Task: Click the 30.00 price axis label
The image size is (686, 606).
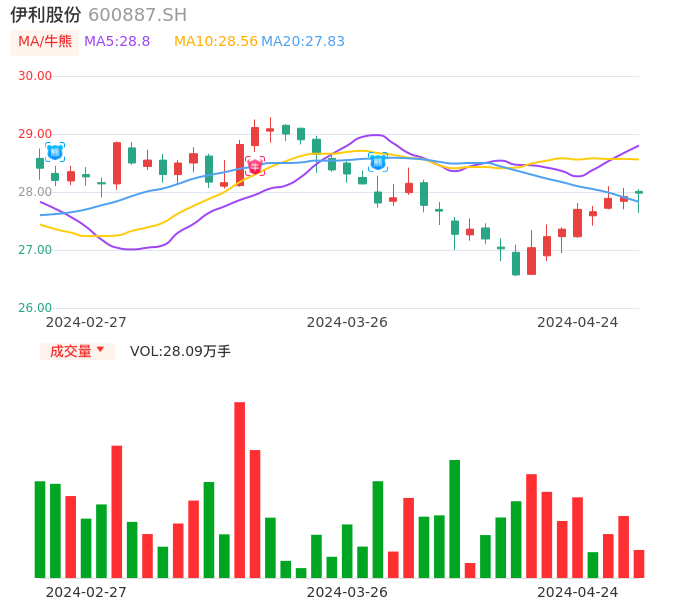Action: pyautogui.click(x=35, y=76)
